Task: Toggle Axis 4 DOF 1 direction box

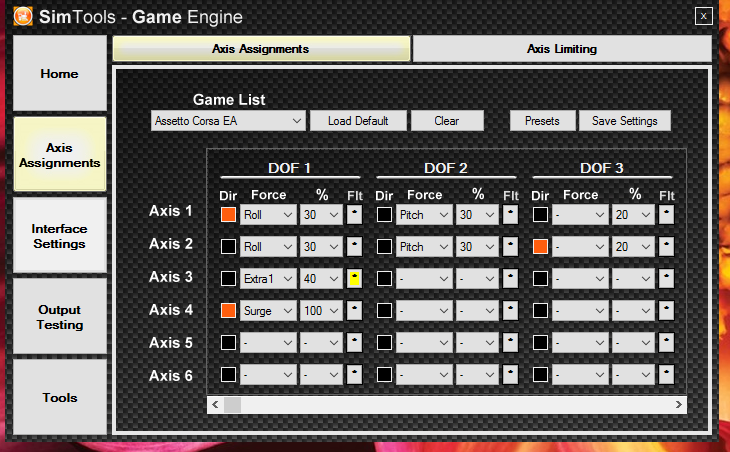Action: point(228,310)
